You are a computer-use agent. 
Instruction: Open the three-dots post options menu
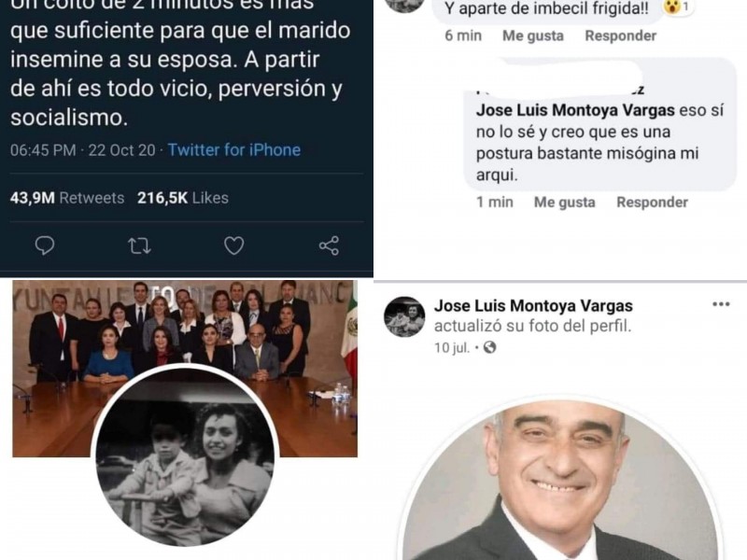721,304
